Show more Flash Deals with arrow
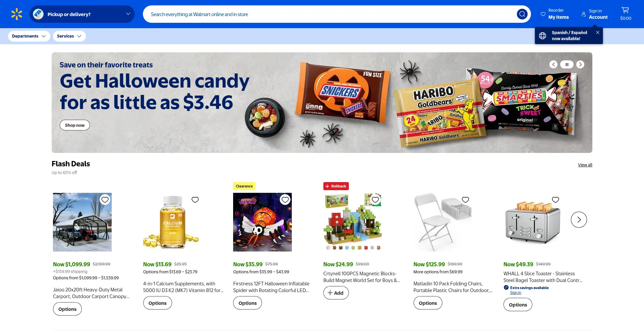Image resolution: width=644 pixels, height=333 pixels. click(579, 220)
